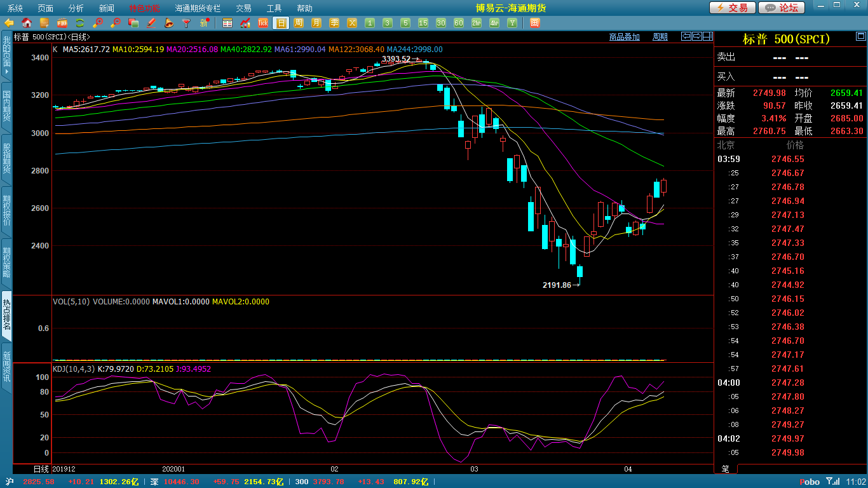This screenshot has width=868, height=488.
Task: Click the red grid layout icon
Action: tap(535, 23)
